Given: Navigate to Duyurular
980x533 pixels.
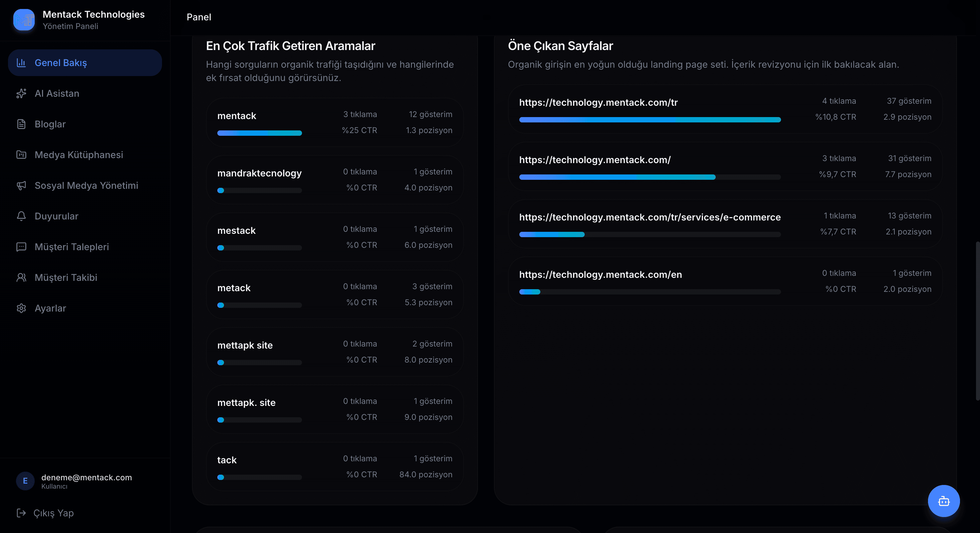Looking at the screenshot, I should pos(85,216).
